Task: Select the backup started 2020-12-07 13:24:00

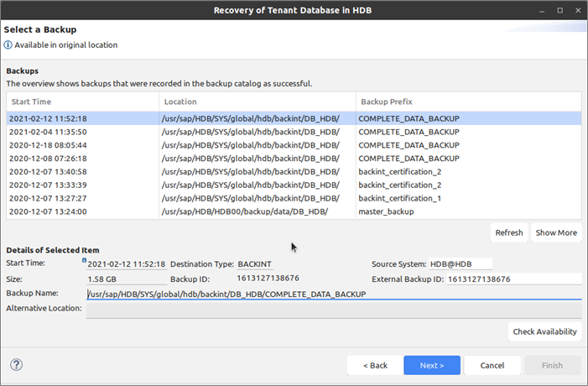Action: [294, 211]
